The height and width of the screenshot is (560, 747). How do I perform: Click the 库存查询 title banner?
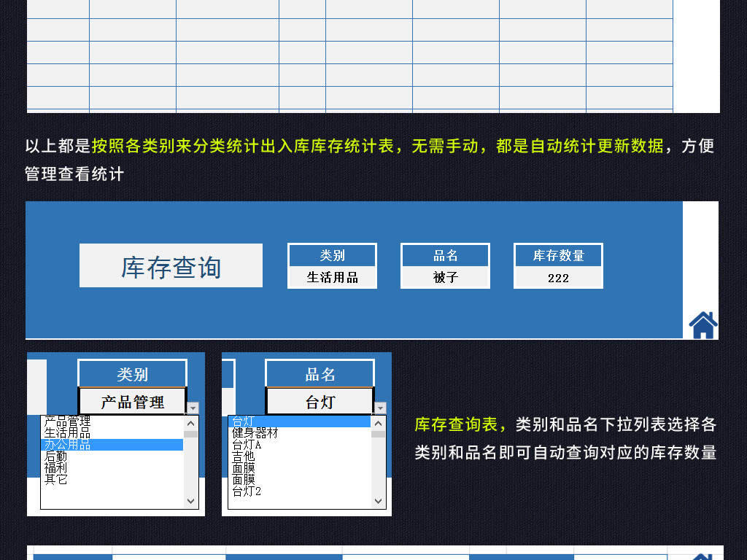[x=170, y=265]
